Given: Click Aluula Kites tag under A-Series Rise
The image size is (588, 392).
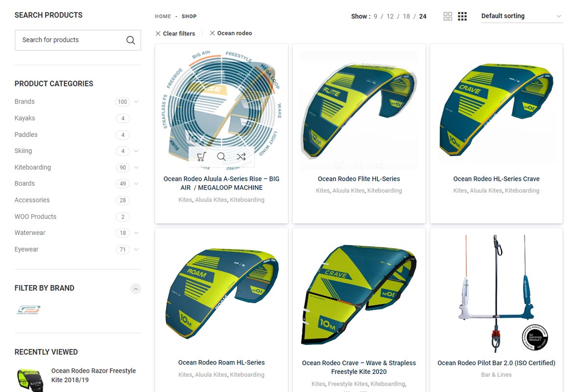Looking at the screenshot, I should point(211,200).
